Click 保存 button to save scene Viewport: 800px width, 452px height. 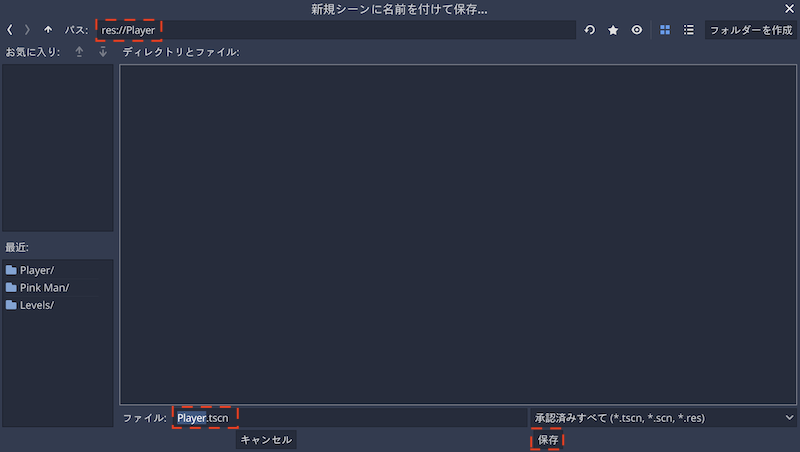[x=547, y=440]
